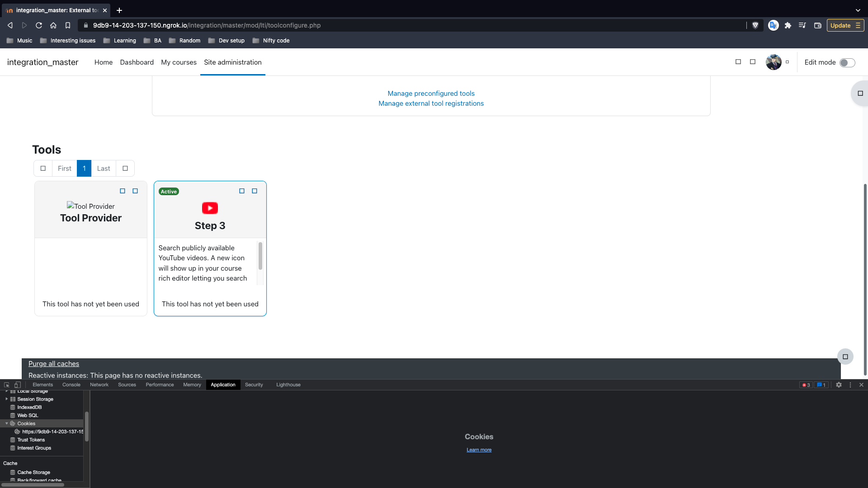
Task: Open the Learning bookmarks folder
Action: point(120,41)
